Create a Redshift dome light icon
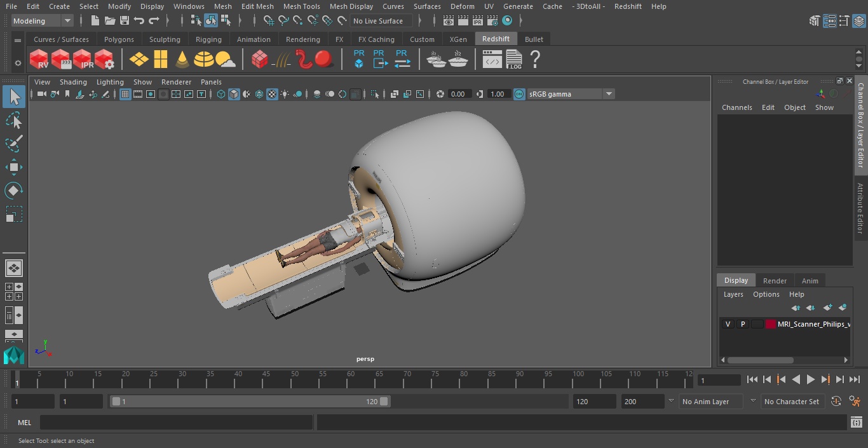The height and width of the screenshot is (448, 868). pos(204,60)
